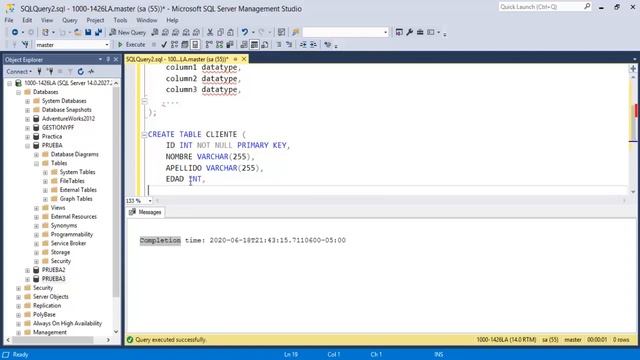Switch output to Results to File
640x360 pixels.
[264, 44]
